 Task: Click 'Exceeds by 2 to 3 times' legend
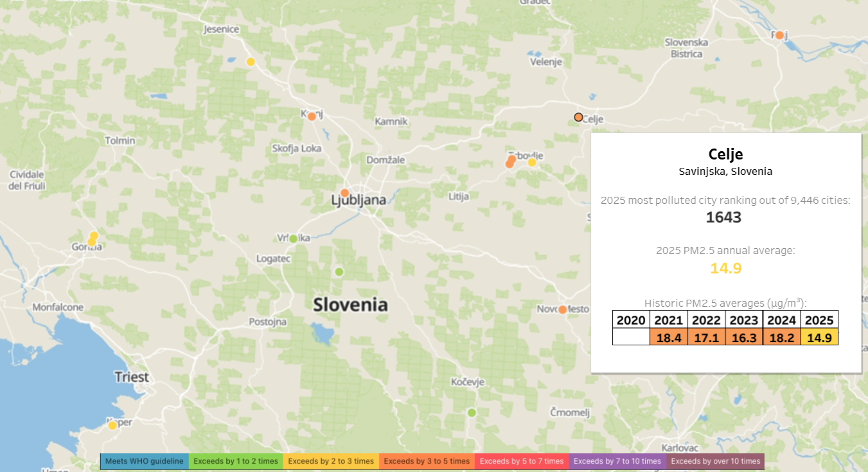point(331,461)
